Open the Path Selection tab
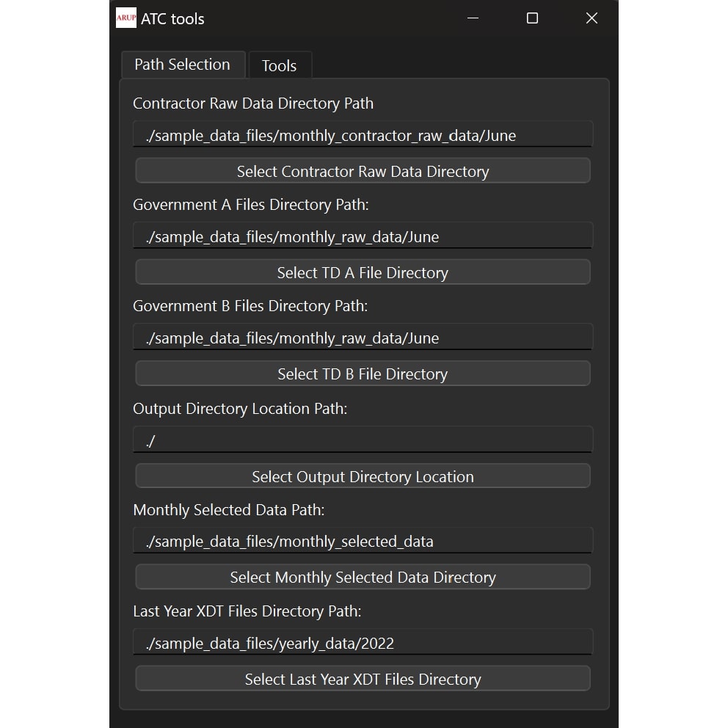 coord(182,65)
